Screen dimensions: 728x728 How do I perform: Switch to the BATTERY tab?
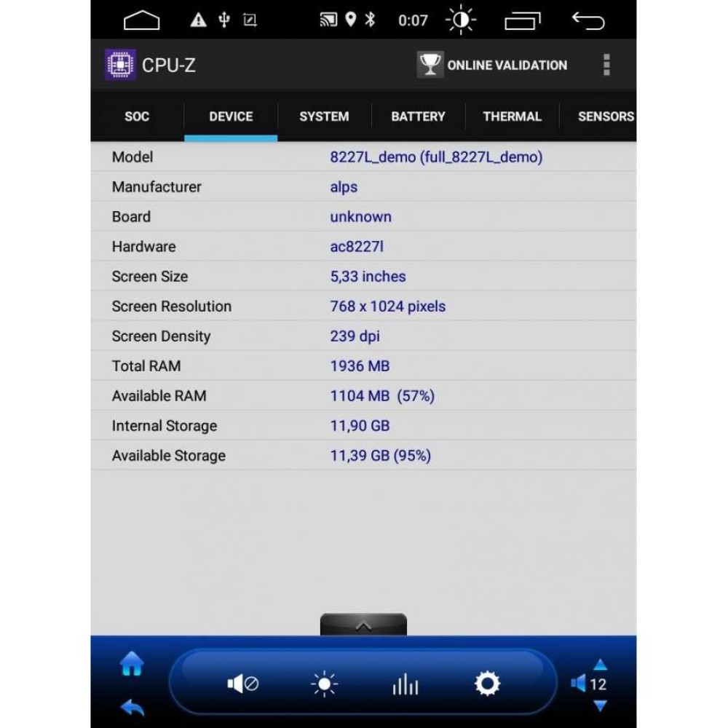pyautogui.click(x=419, y=116)
